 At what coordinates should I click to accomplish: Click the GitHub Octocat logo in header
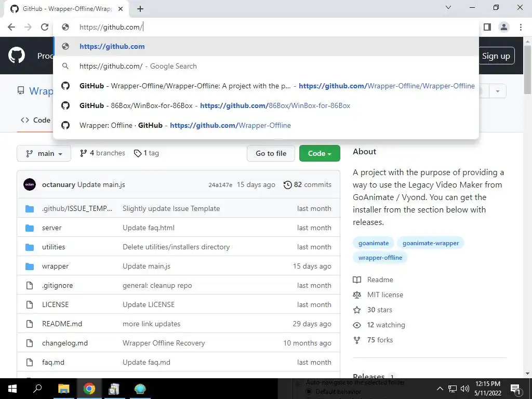coord(17,56)
